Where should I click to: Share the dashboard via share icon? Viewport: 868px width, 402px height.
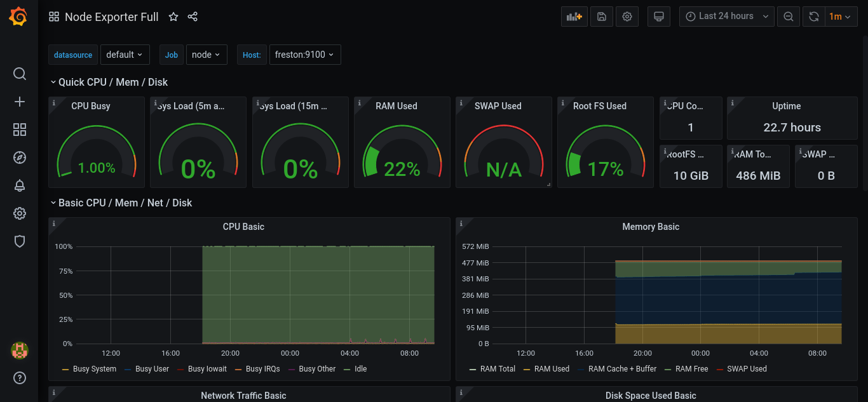coord(193,17)
